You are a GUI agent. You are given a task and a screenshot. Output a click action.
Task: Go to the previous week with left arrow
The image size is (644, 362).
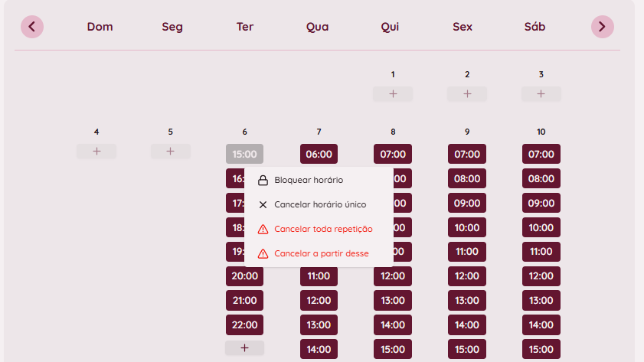[x=32, y=27]
